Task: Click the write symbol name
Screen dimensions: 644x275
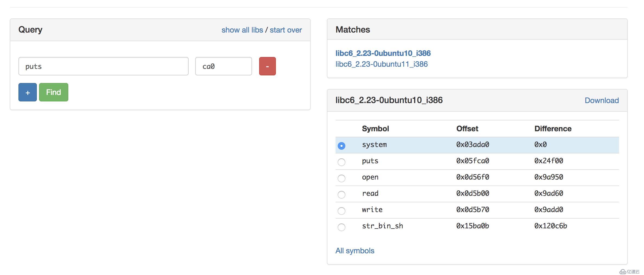Action: 372,210
